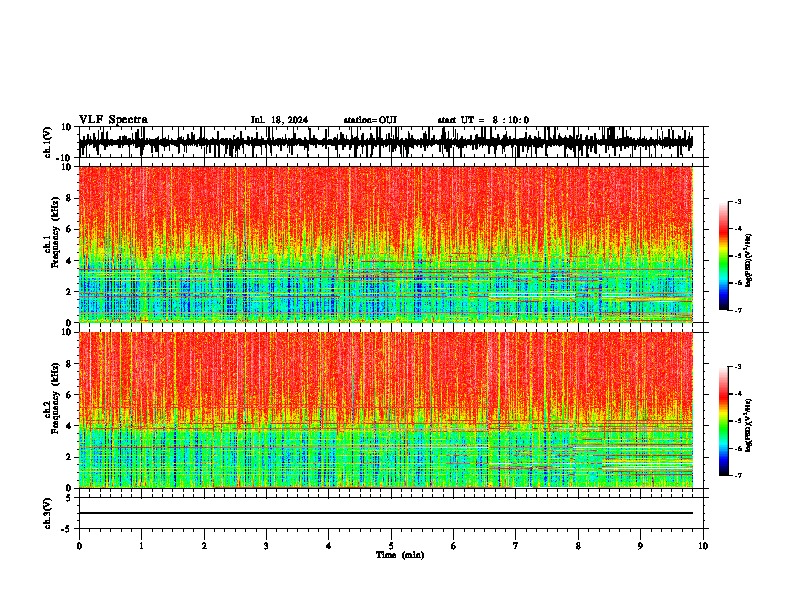The height and width of the screenshot is (612, 792).
Task: Click time axis tick label "2"
Action: pyautogui.click(x=204, y=546)
